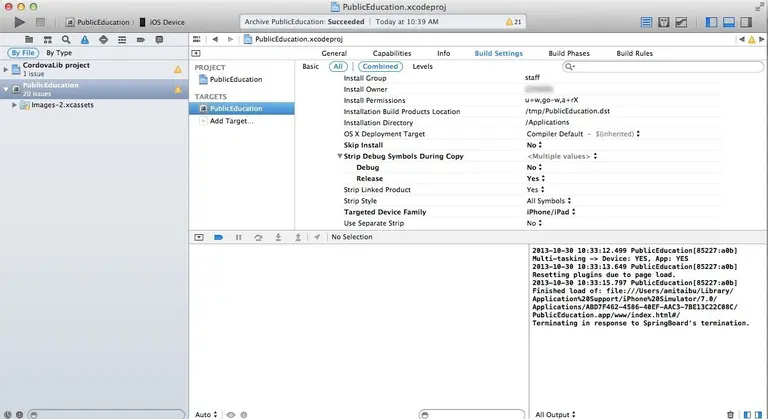
Task: Run the project with the play button
Action: (20, 22)
